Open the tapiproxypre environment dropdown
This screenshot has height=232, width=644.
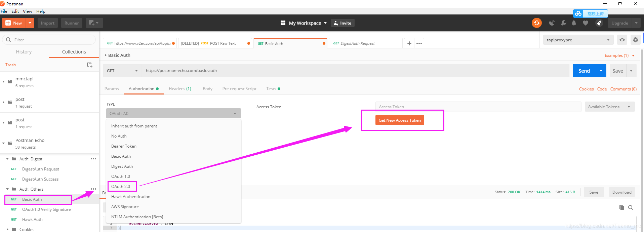tap(578, 40)
